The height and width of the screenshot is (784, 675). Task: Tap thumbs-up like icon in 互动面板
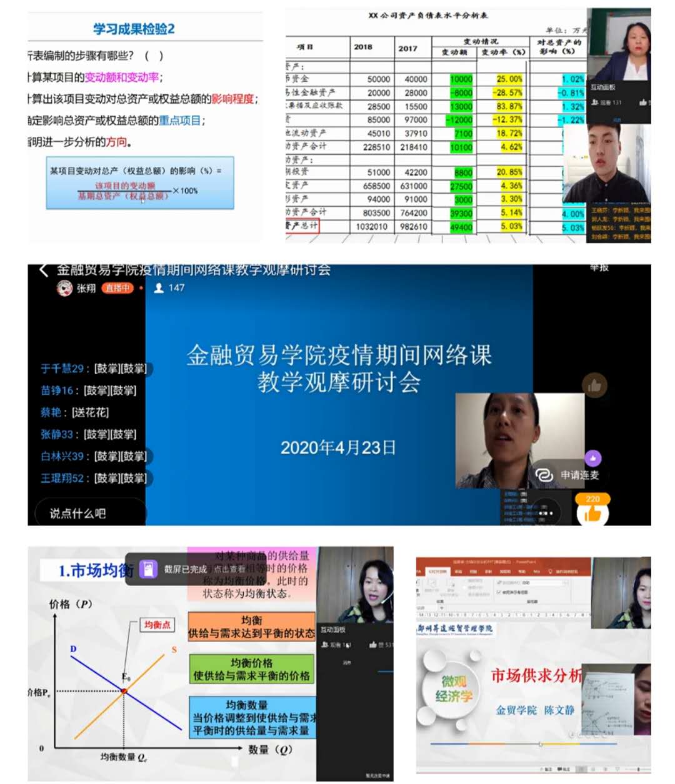[373, 645]
